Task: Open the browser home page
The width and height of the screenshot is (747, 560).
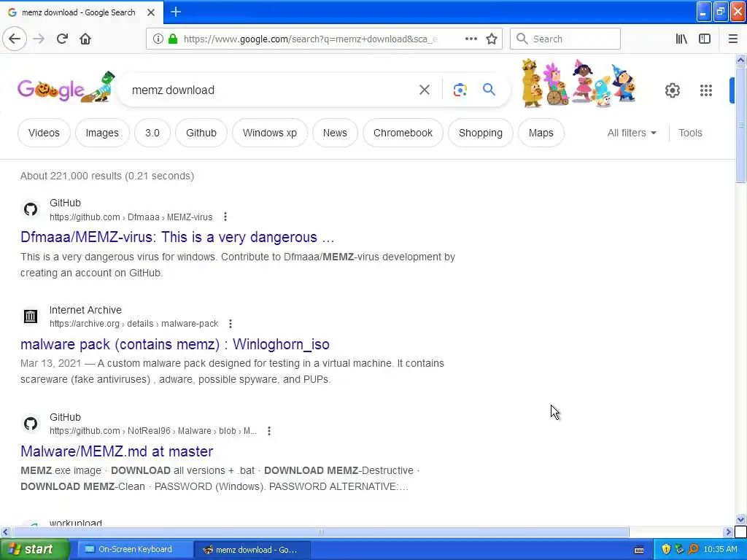Action: [85, 39]
